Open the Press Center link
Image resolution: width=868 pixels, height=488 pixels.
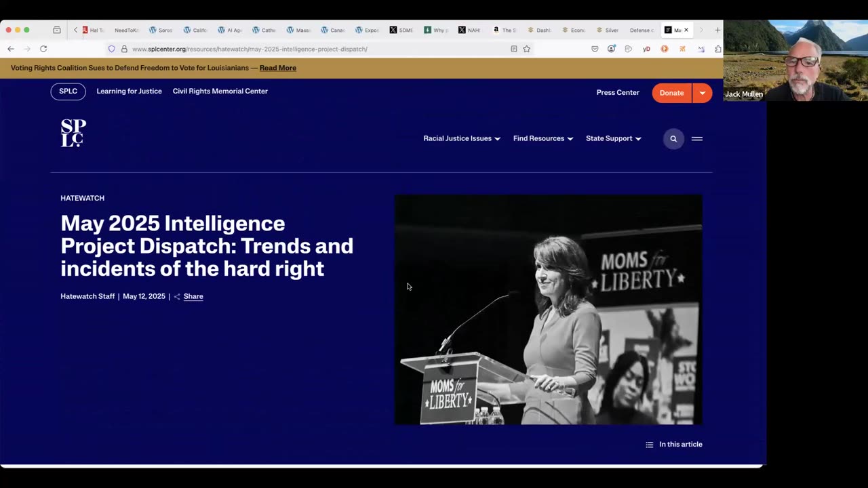(618, 93)
